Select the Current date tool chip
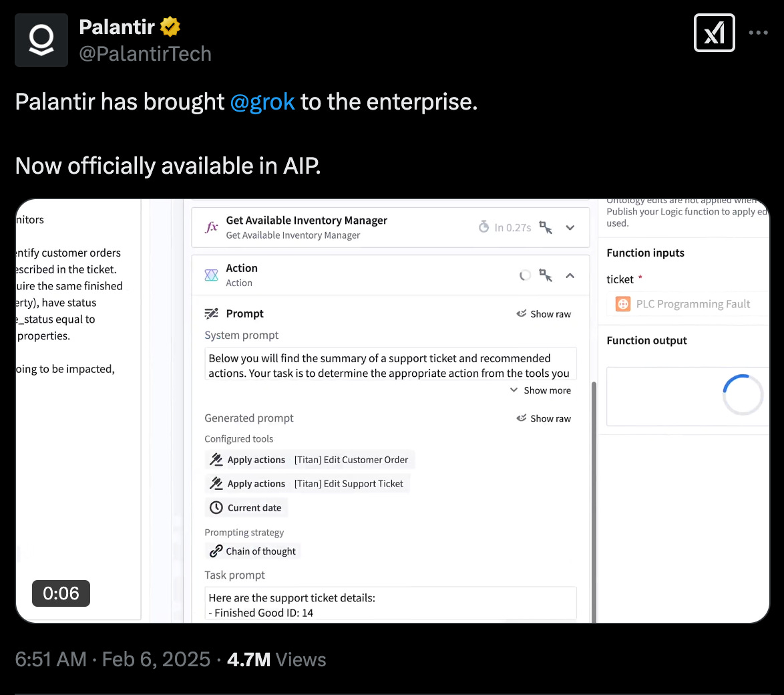 coord(246,507)
